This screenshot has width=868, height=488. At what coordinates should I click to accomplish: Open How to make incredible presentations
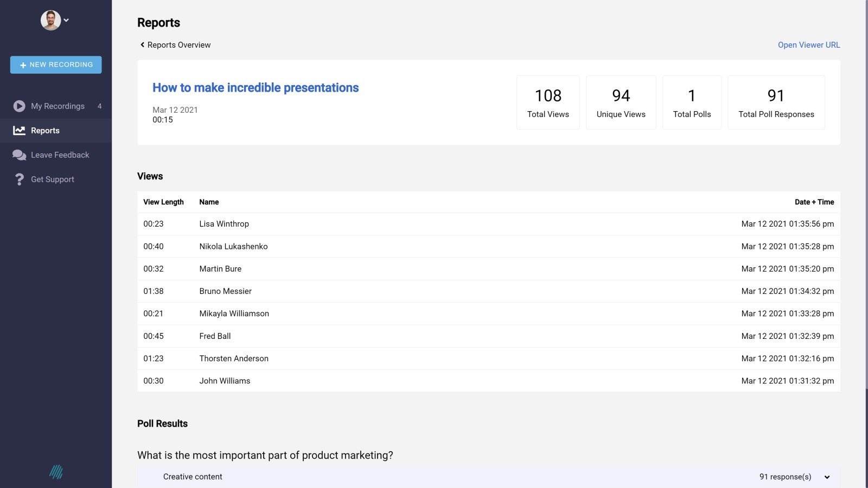point(256,87)
